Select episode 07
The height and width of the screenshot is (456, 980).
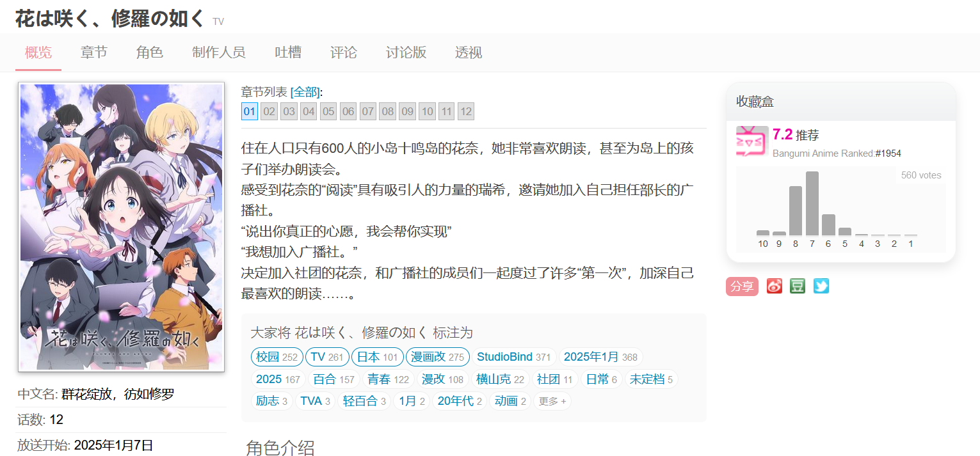tap(368, 112)
